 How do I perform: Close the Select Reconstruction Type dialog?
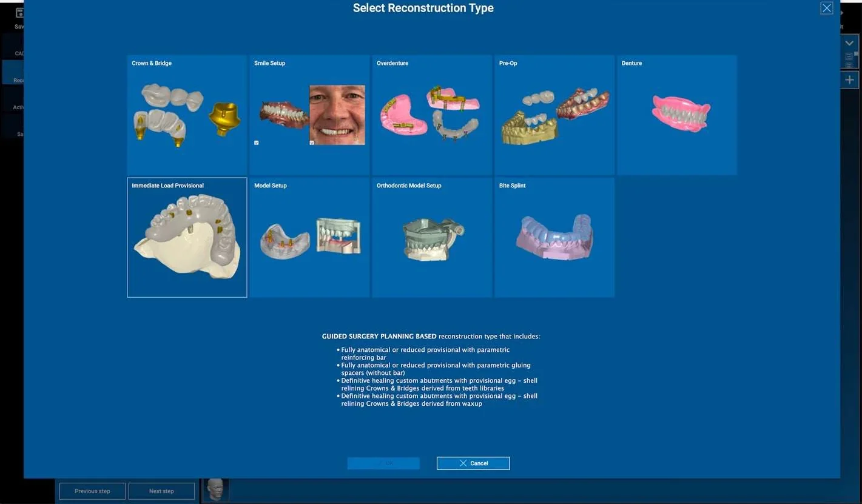[826, 8]
